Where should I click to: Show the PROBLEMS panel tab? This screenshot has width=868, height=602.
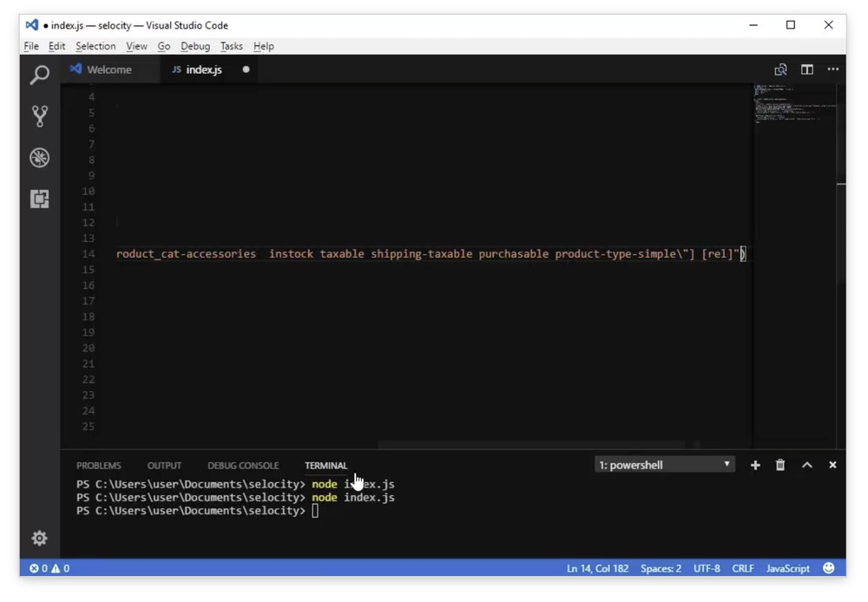coord(98,465)
